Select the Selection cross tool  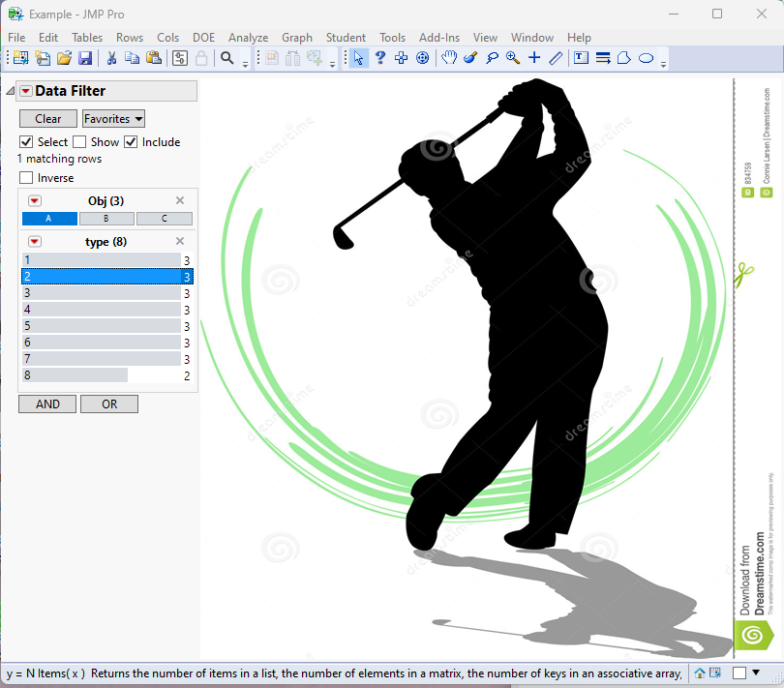click(x=401, y=58)
